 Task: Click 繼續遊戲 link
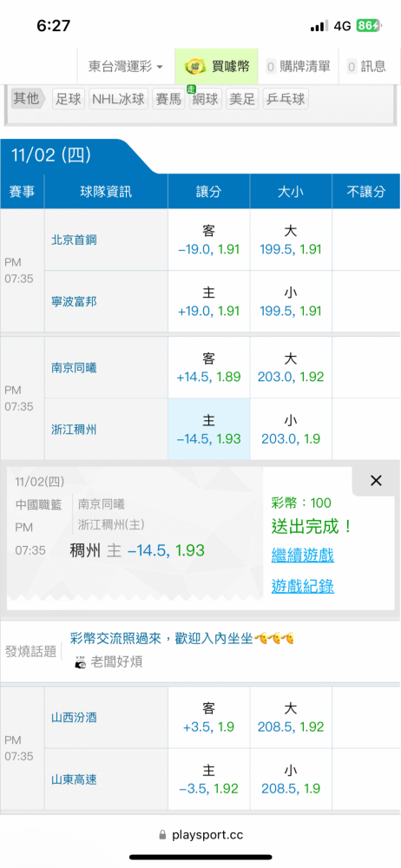click(x=302, y=556)
